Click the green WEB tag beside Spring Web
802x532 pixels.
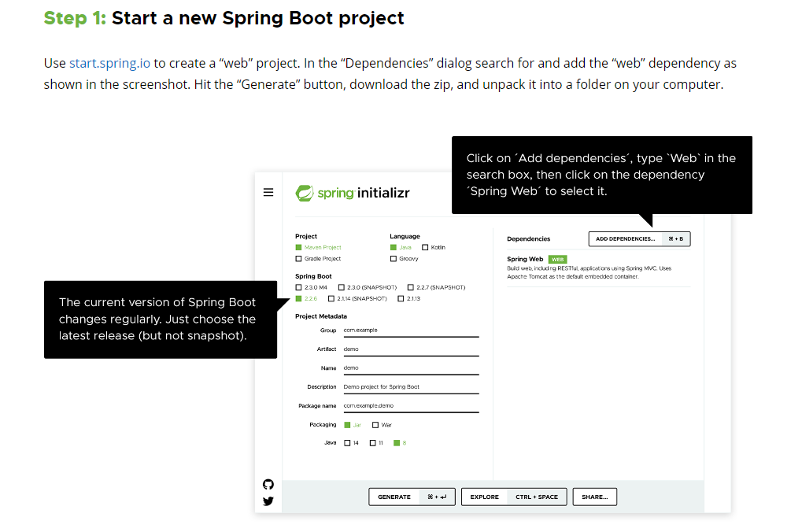pos(557,260)
